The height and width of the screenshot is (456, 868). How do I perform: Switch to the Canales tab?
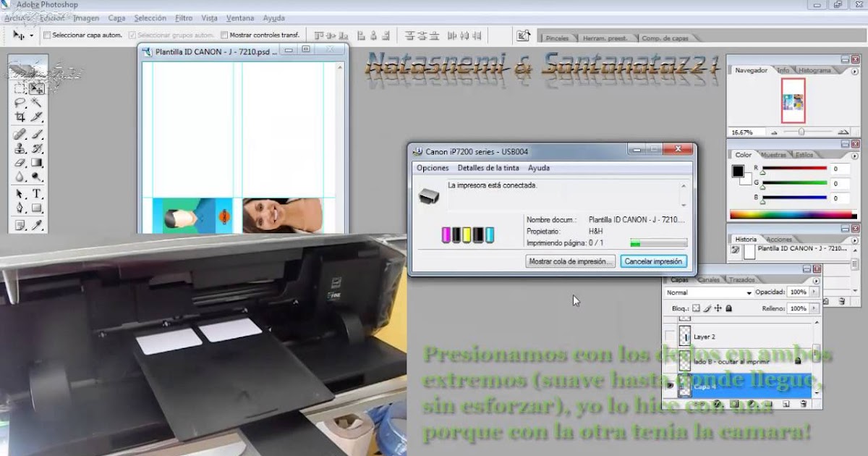click(x=709, y=279)
